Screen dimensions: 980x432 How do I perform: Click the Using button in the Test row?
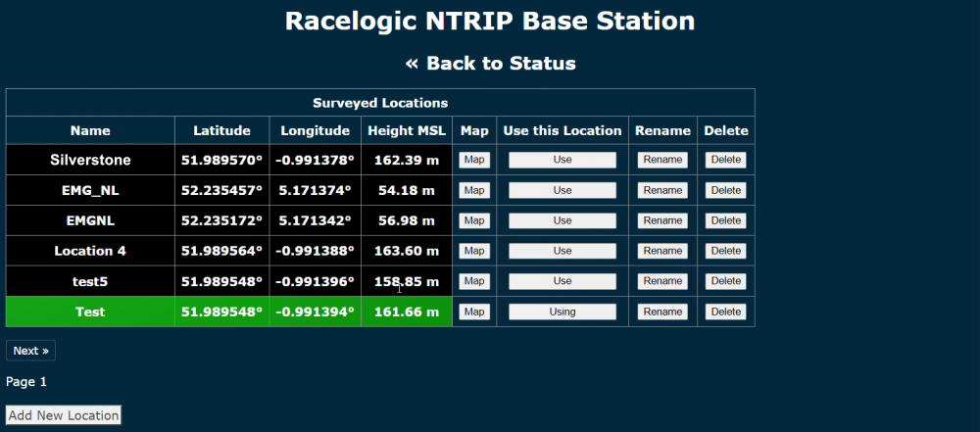click(563, 312)
